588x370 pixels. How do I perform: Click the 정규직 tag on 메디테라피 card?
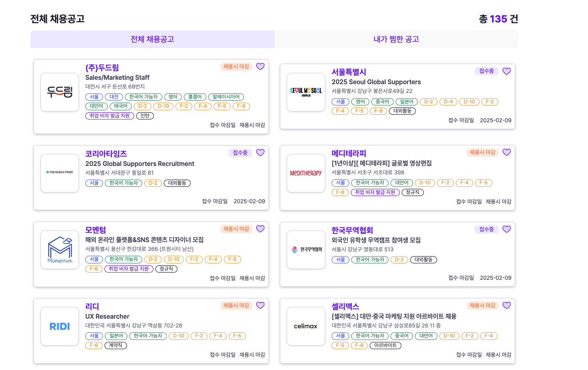pyautogui.click(x=413, y=192)
